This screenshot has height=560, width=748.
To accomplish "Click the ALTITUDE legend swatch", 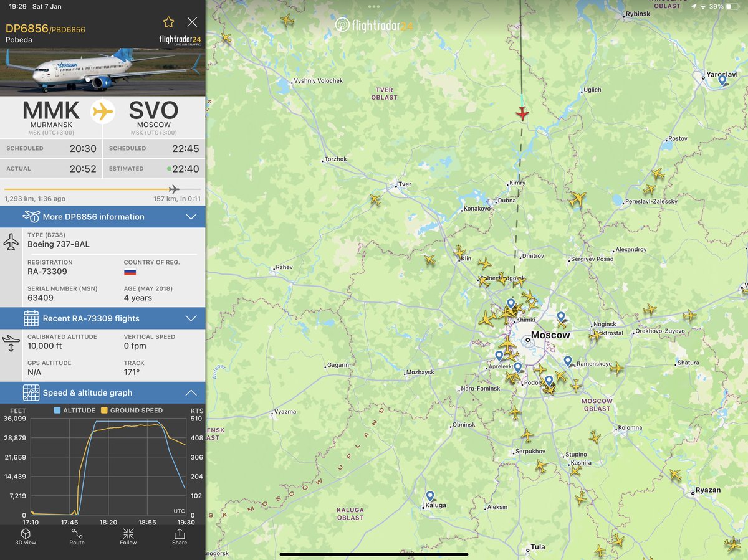I will tap(57, 411).
